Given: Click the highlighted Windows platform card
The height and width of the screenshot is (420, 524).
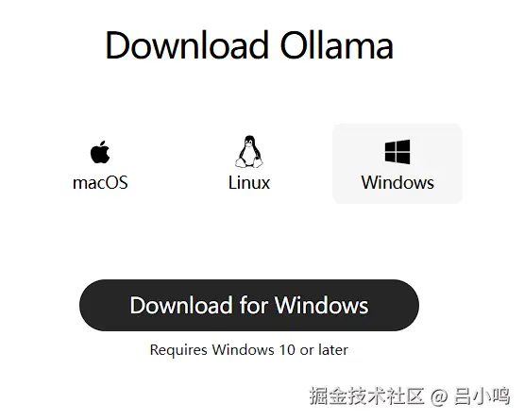Looking at the screenshot, I should point(397,163).
